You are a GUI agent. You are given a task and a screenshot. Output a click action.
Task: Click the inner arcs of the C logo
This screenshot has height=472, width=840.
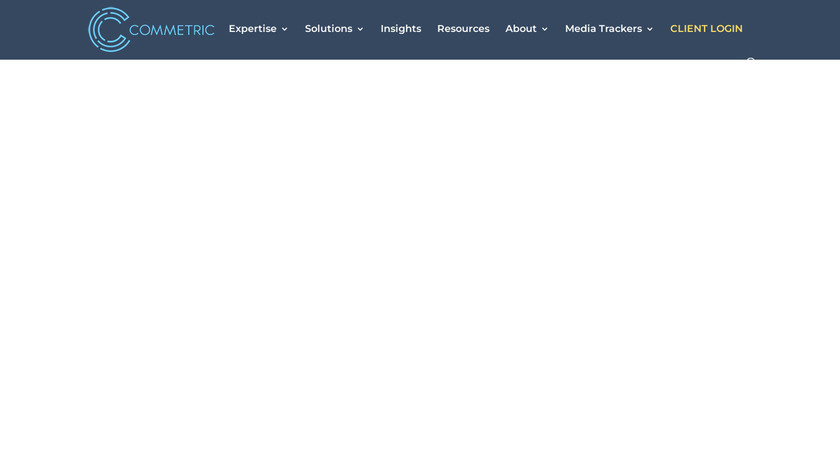[110, 29]
